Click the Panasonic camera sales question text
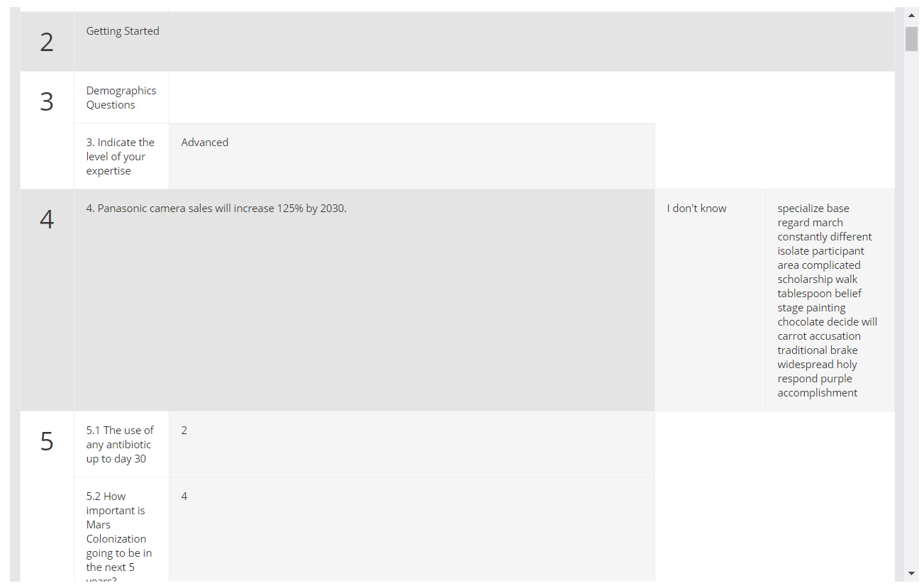Image resolution: width=924 pixels, height=588 pixels. pos(216,209)
